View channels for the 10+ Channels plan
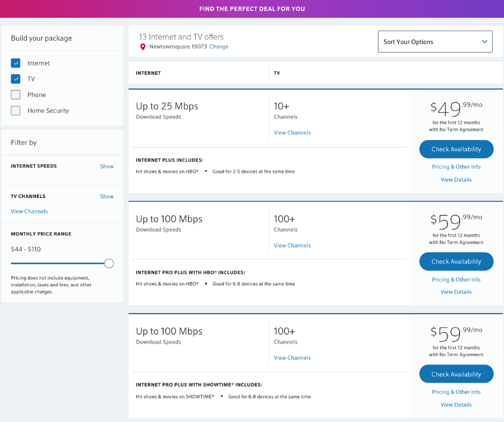Viewport: 504px width, 422px height. pos(292,132)
